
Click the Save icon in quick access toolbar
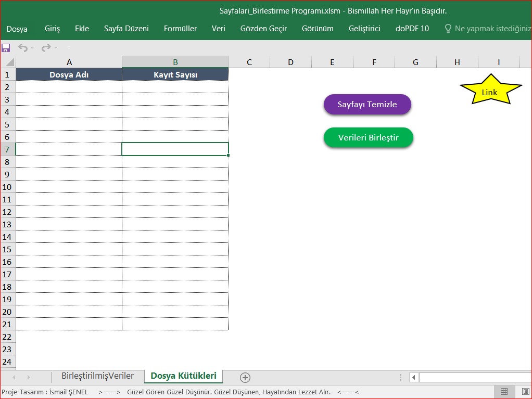click(6, 48)
